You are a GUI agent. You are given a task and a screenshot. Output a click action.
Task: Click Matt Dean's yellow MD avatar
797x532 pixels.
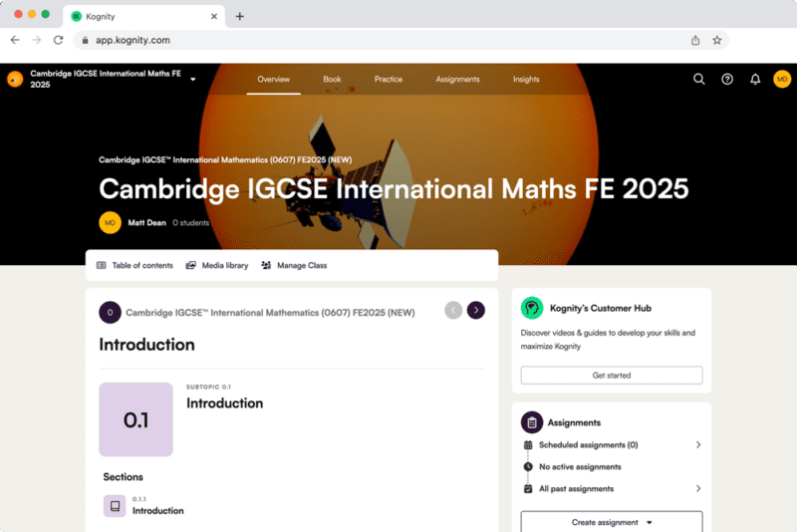coord(110,222)
